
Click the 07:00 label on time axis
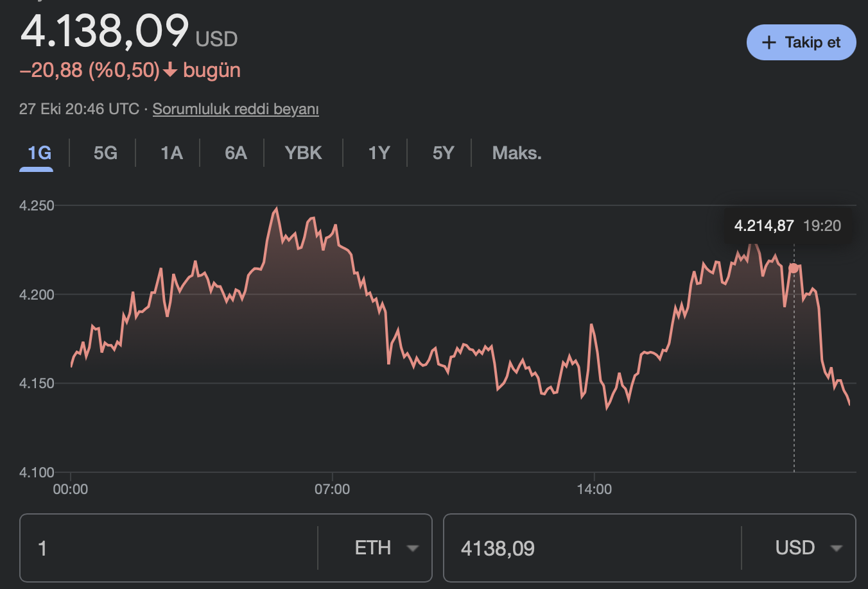click(332, 490)
